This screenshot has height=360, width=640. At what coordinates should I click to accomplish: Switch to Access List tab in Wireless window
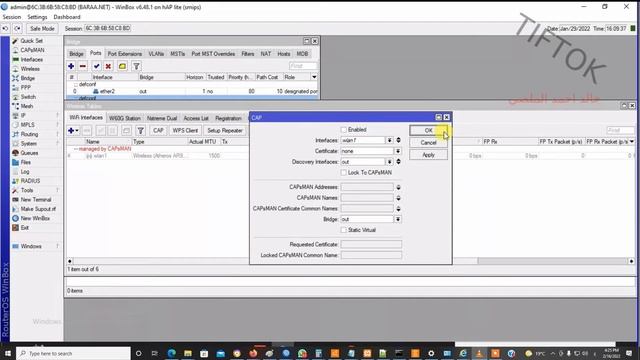196,118
